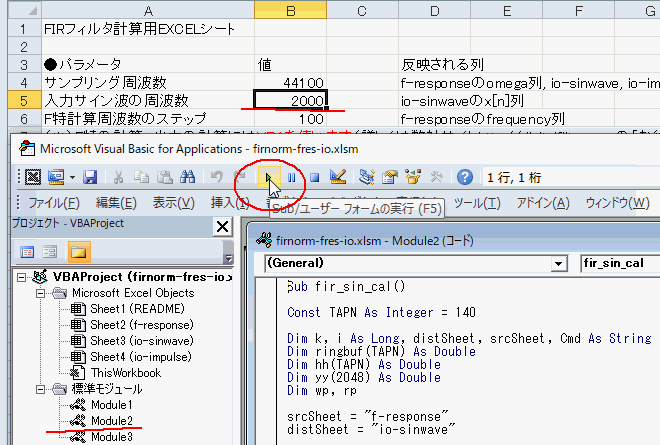Click the Reset stop square icon
The height and width of the screenshot is (445, 660).
point(314,178)
